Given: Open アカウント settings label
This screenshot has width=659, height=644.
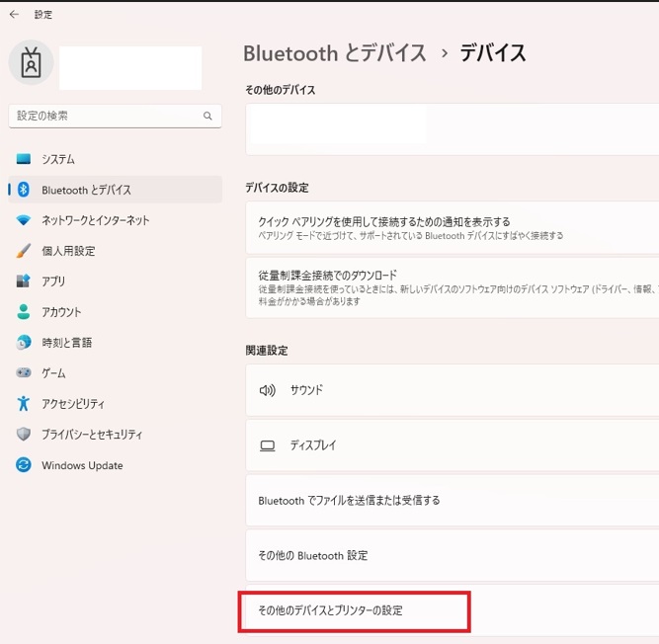Looking at the screenshot, I should (x=61, y=312).
